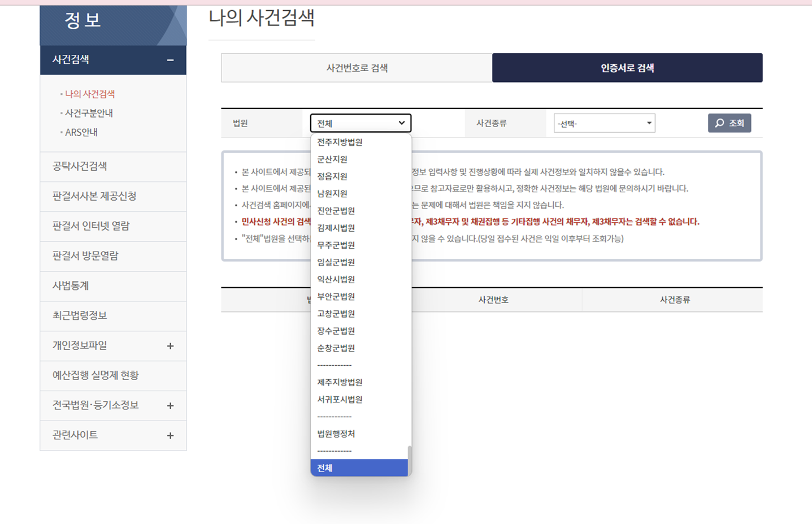Screen dimensions: 812x524
Task: Expand the 관련사이트 section
Action: click(x=170, y=435)
